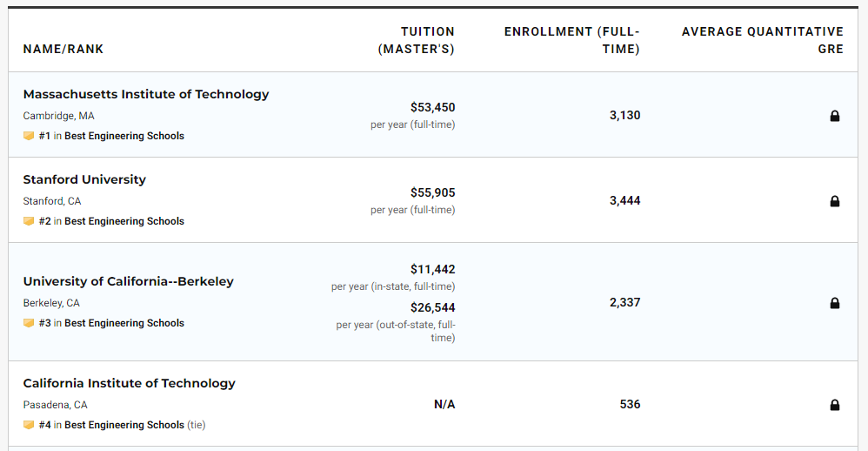Click the Name/Rank column header
Screen dimensions: 868x451
click(x=63, y=49)
